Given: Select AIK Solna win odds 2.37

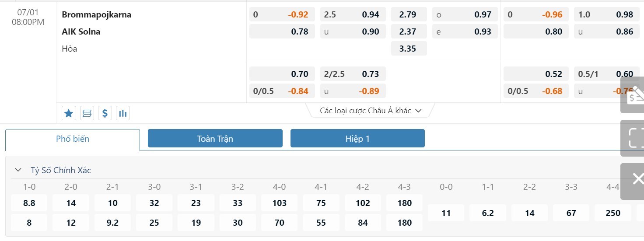Looking at the screenshot, I should tap(408, 31).
